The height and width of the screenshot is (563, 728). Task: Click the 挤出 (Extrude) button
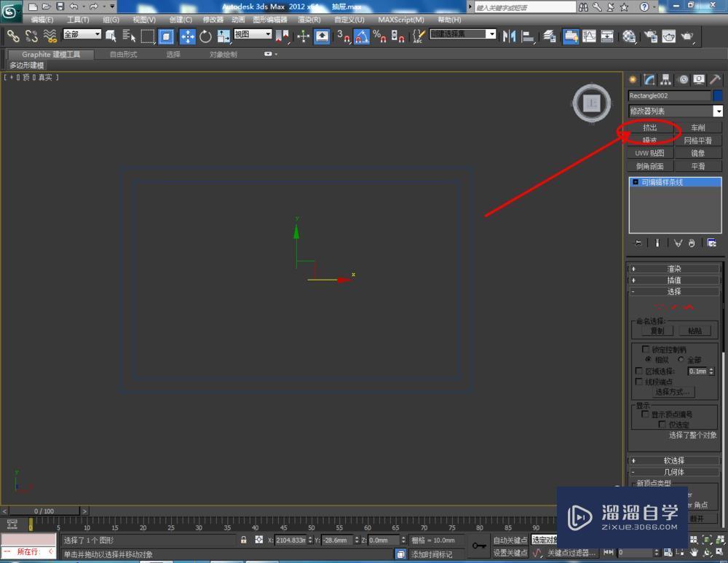648,127
